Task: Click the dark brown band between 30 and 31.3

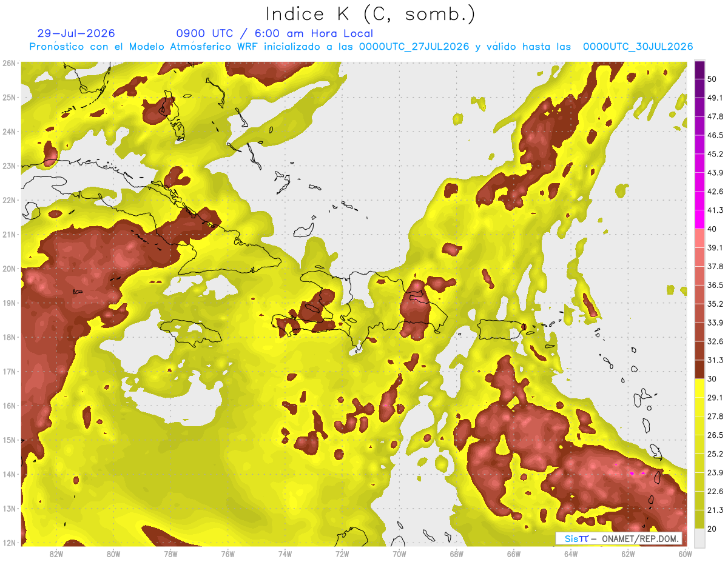Action: click(699, 369)
